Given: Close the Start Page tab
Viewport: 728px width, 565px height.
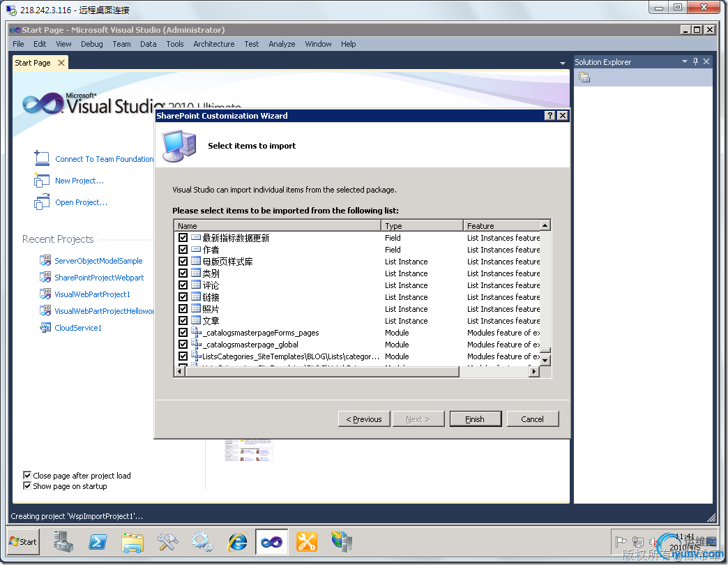Looking at the screenshot, I should click(x=61, y=63).
